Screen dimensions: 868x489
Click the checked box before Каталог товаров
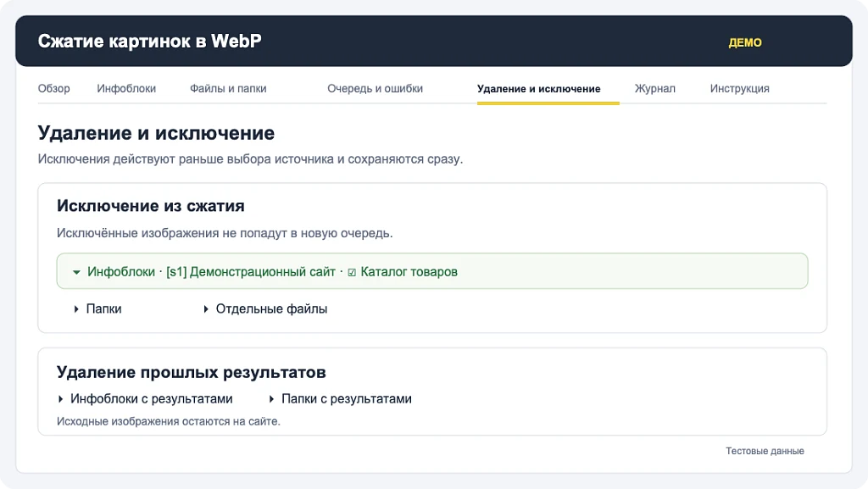tap(352, 272)
